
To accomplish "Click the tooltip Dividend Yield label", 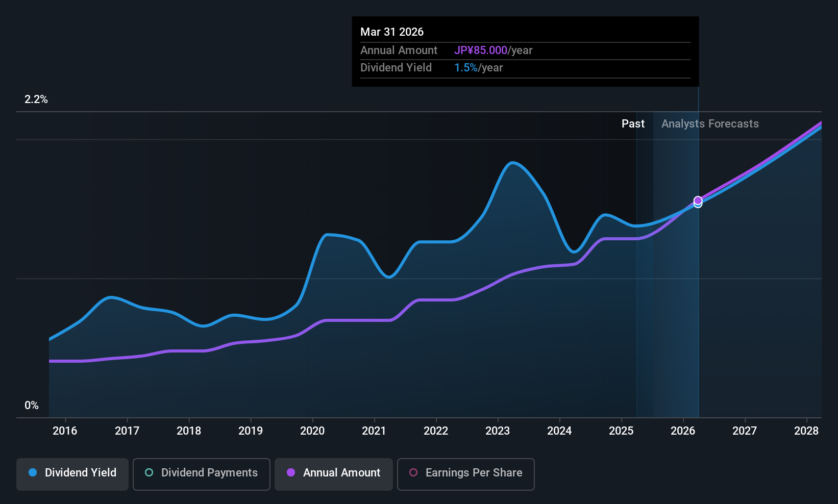I will pos(396,68).
